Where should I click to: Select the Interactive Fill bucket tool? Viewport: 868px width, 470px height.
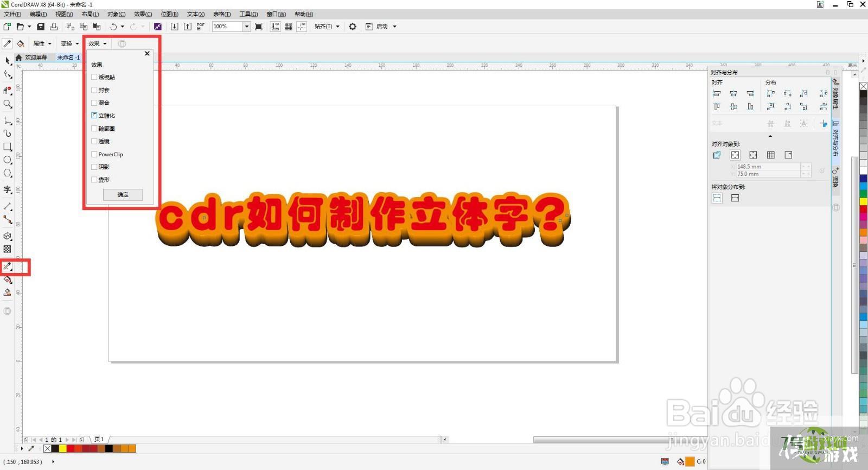point(8,280)
